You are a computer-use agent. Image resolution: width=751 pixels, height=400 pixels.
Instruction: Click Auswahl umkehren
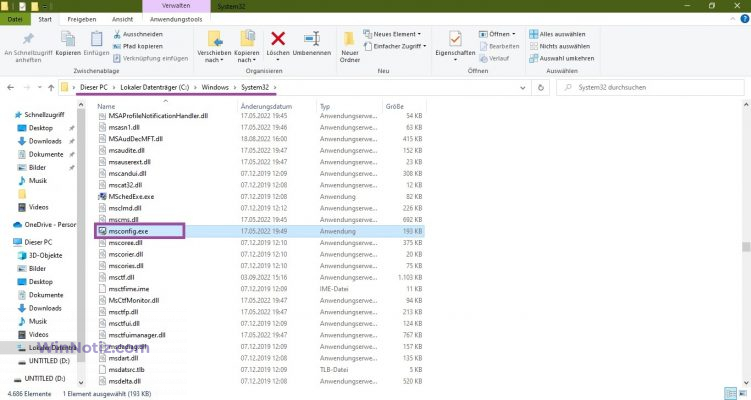pos(561,58)
